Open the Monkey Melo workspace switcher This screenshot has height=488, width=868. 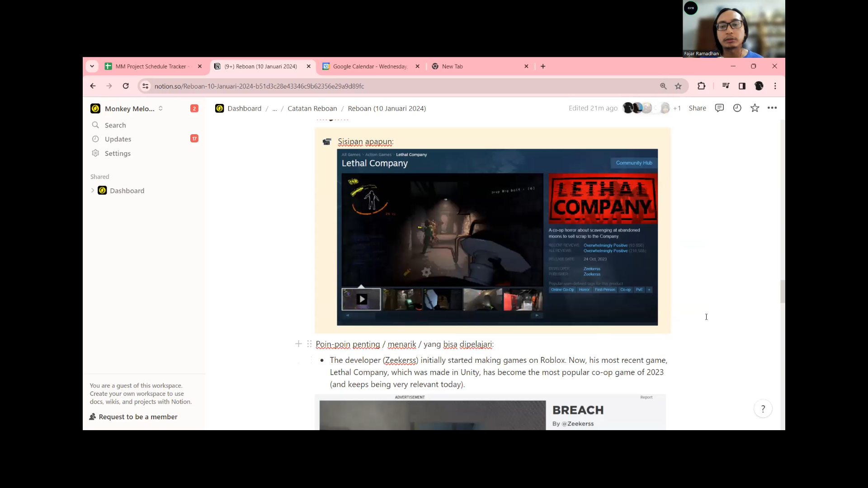127,108
